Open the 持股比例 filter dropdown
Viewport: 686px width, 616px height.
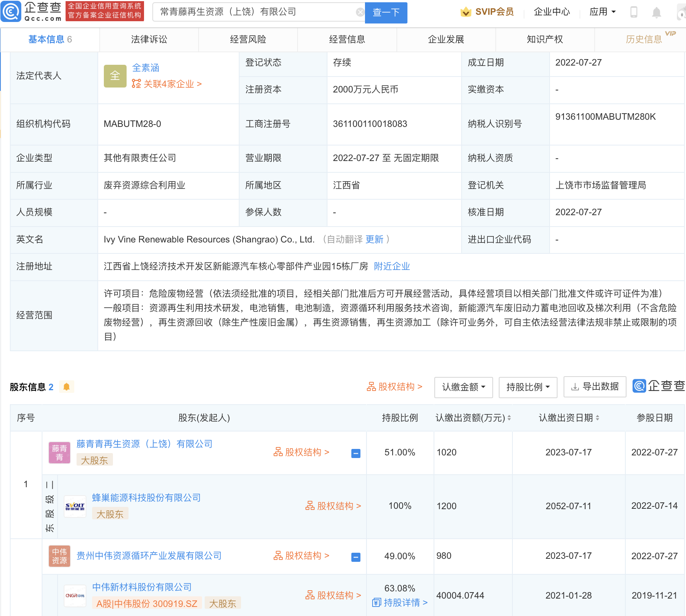(x=528, y=387)
